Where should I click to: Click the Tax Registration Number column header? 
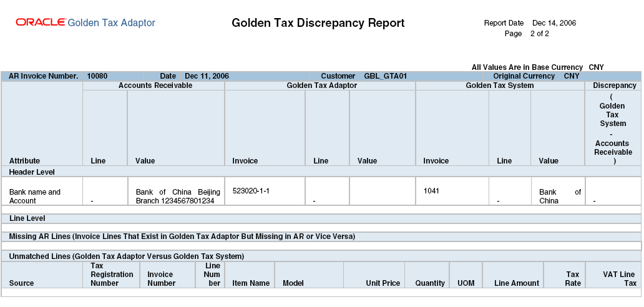[x=112, y=275]
